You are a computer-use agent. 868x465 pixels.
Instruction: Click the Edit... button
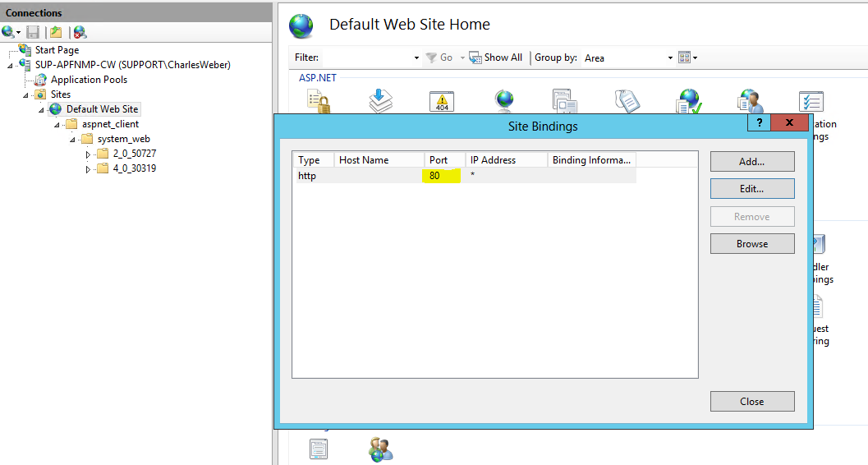[752, 189]
